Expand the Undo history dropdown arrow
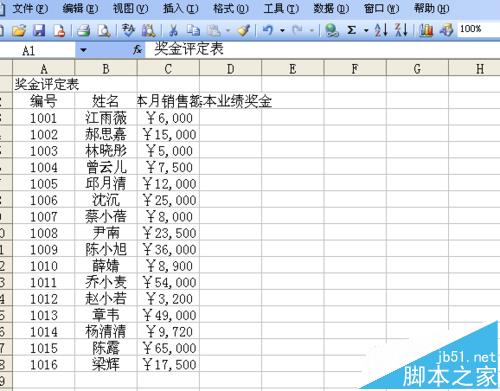 (x=282, y=31)
